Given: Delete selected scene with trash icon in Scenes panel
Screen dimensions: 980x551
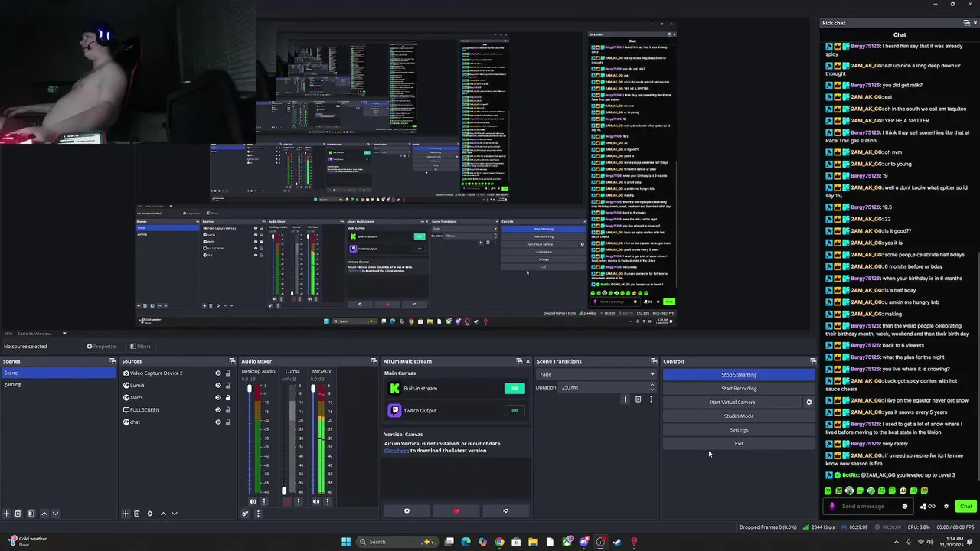Looking at the screenshot, I should [18, 514].
